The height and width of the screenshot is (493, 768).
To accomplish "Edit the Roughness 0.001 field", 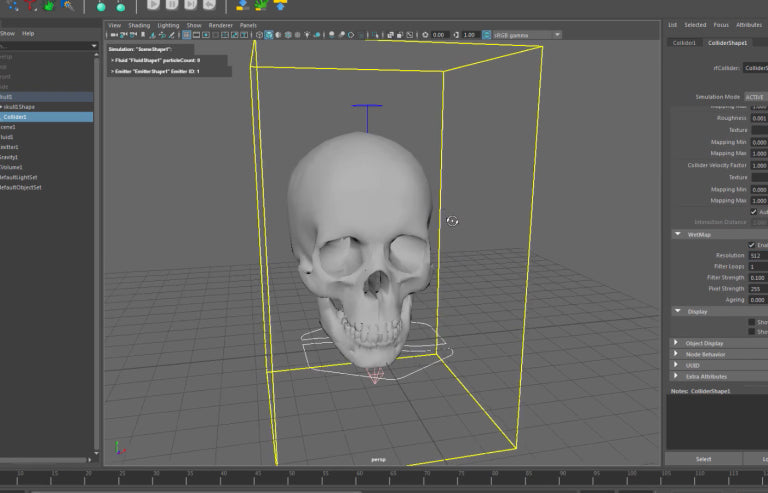I will (x=759, y=118).
